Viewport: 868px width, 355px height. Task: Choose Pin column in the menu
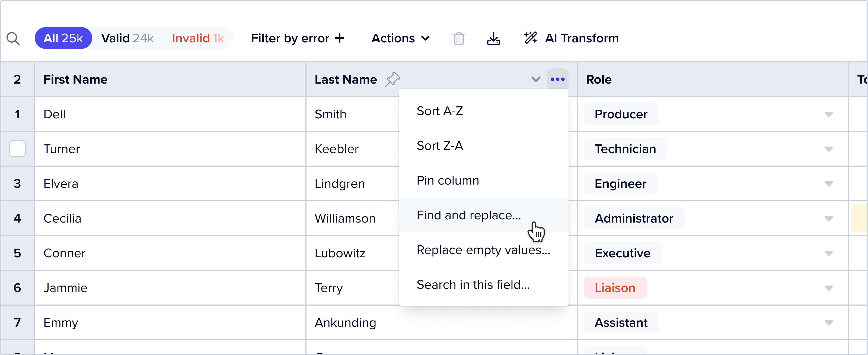(x=448, y=180)
